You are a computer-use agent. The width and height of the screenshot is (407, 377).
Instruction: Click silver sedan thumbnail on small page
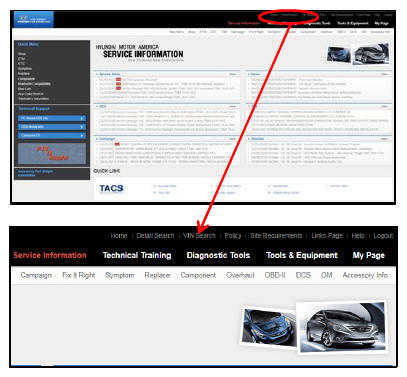click(x=371, y=54)
